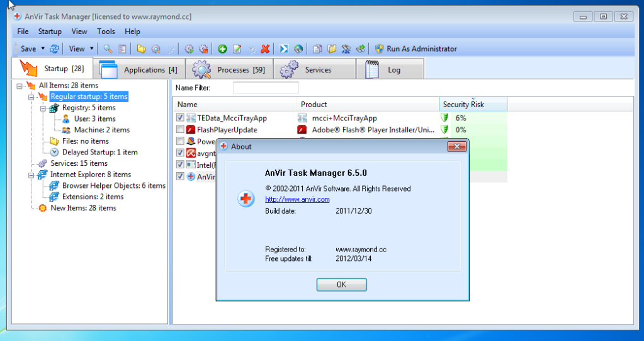Click the shield icon for Run As Administrator
Image resolution: width=644 pixels, height=341 pixels.
380,49
